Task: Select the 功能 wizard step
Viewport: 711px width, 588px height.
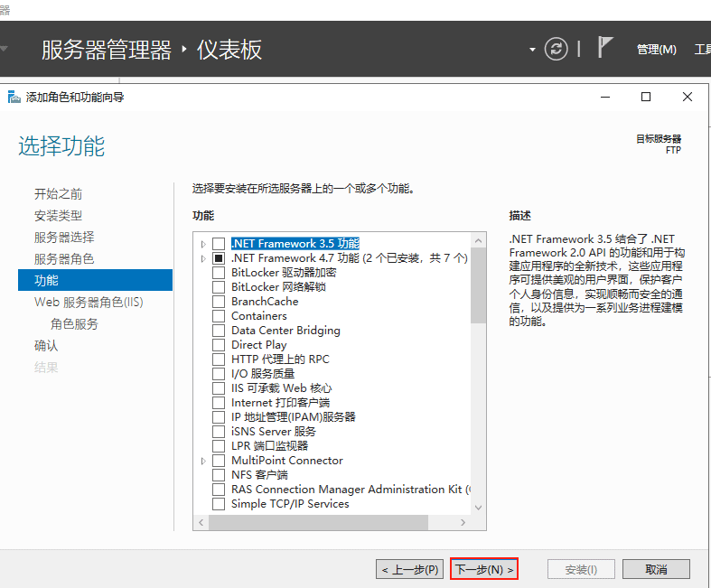Action: [95, 280]
